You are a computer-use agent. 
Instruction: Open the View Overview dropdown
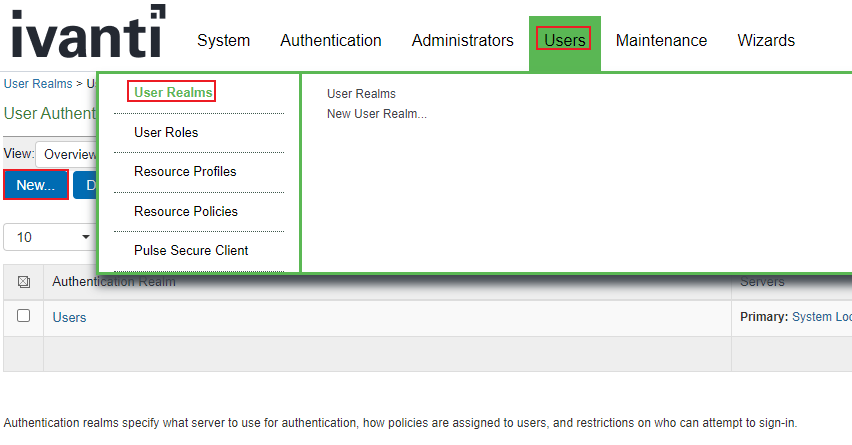[x=66, y=155]
